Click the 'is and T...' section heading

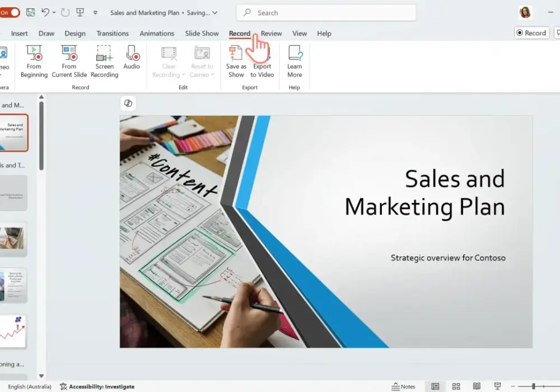pyautogui.click(x=13, y=165)
